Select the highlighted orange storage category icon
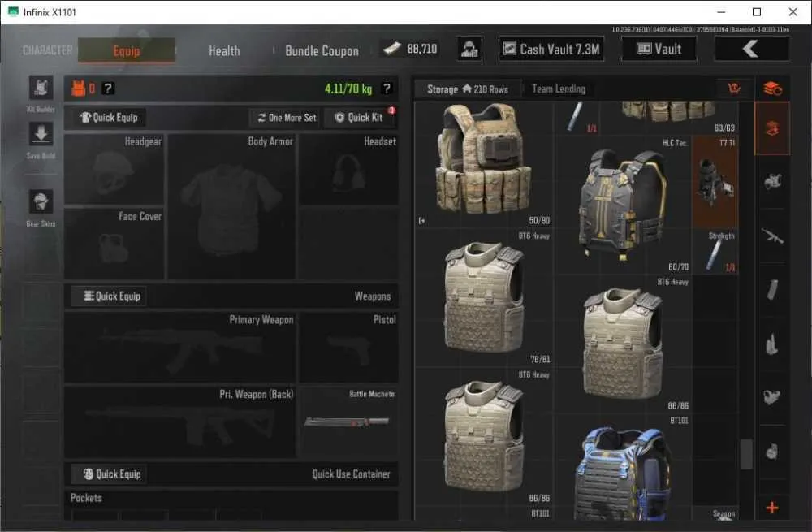 [x=772, y=128]
